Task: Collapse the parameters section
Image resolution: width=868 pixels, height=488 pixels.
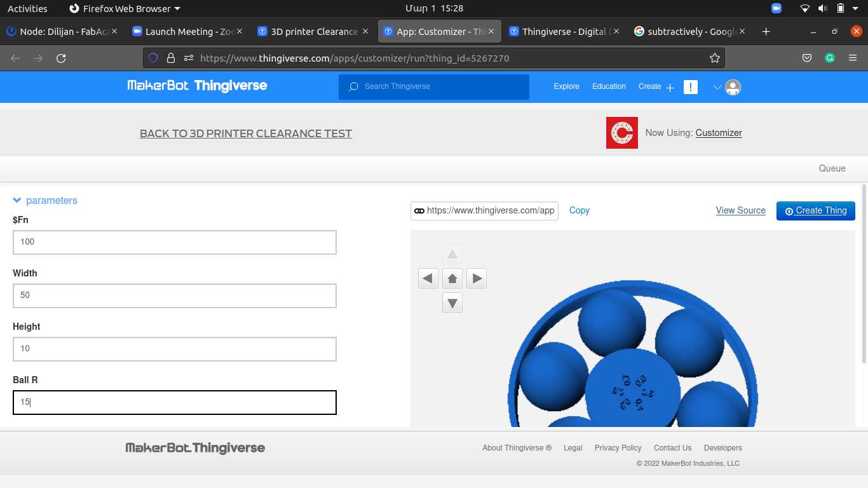Action: point(45,200)
